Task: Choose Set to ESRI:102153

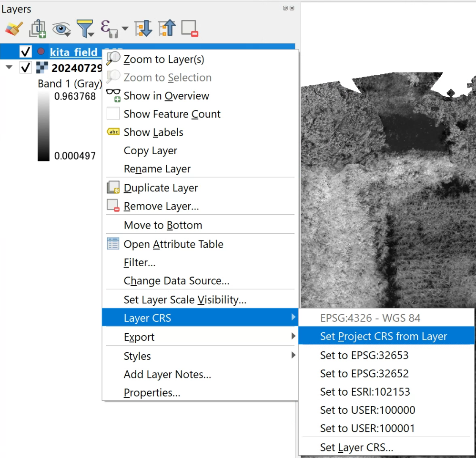Action: [386, 391]
